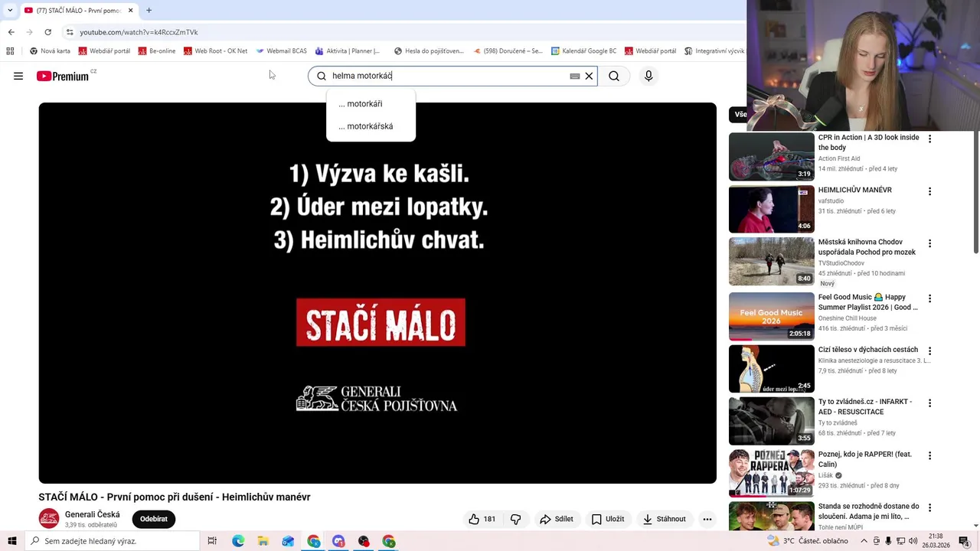The image size is (980, 551).
Task: Subscribe with the Odebírat button
Action: pos(154,519)
